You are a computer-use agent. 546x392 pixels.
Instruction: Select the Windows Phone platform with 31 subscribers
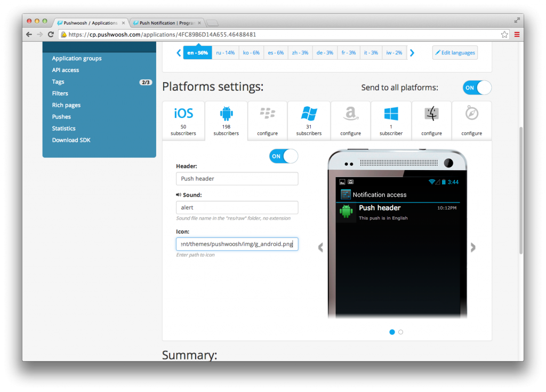tap(309, 121)
